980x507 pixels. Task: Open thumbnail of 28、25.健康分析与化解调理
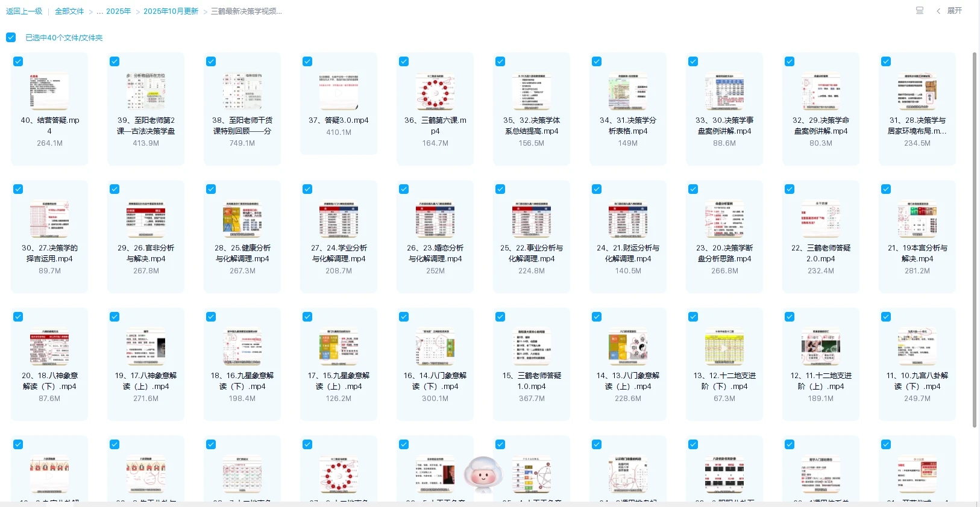[x=242, y=220]
